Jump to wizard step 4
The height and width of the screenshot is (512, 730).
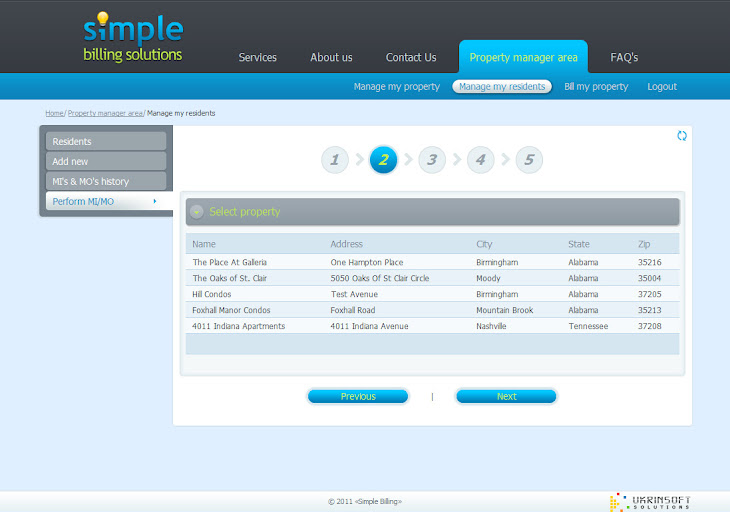coord(480,160)
